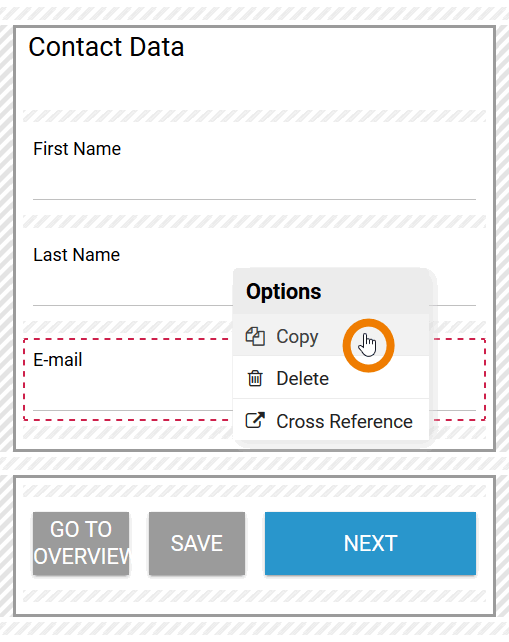The height and width of the screenshot is (642, 509).
Task: Click the Cross Reference external-link icon
Action: 255,420
